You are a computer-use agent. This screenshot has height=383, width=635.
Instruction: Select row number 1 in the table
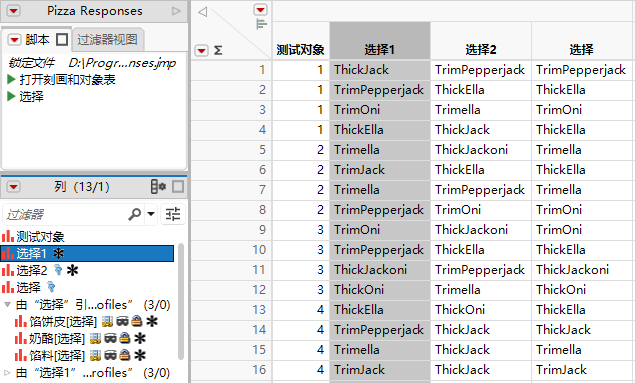point(231,70)
